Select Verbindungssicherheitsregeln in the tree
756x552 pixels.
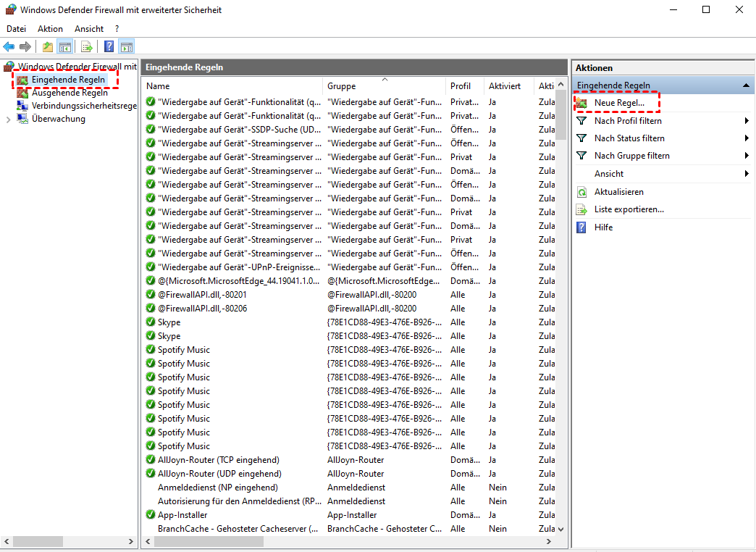pos(83,106)
